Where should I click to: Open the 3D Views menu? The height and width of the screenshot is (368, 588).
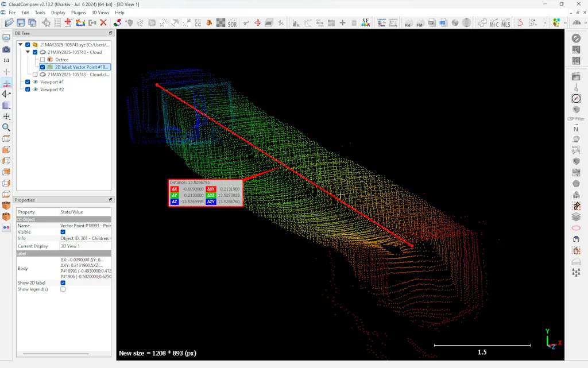(x=100, y=12)
